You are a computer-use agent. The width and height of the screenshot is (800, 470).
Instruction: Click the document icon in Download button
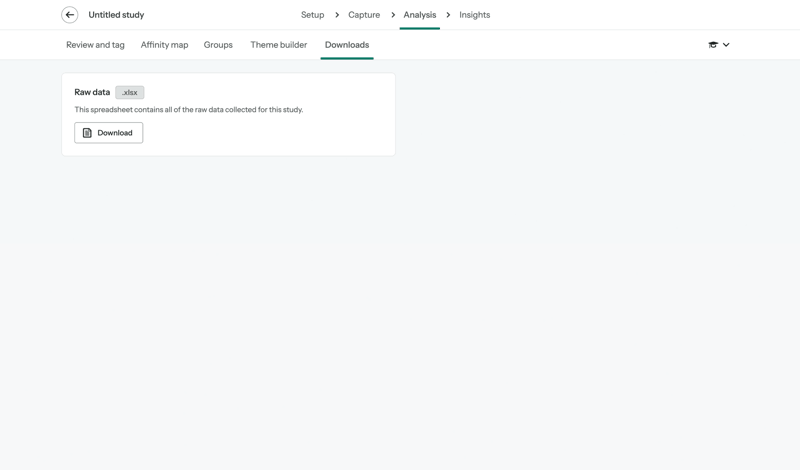click(87, 133)
